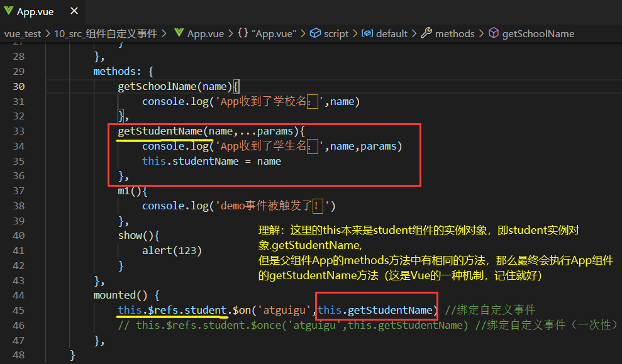Open the methods breadcrumb segment
The width and height of the screenshot is (622, 364).
455,34
